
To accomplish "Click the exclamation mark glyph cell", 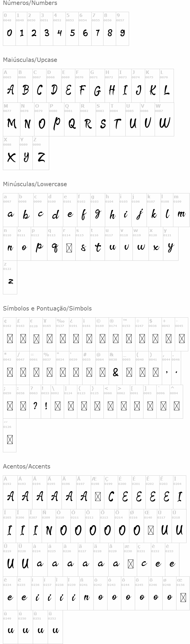I will [x=46, y=402].
